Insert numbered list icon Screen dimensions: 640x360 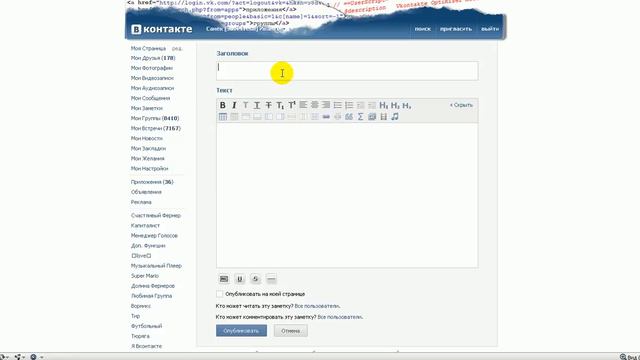click(349, 105)
